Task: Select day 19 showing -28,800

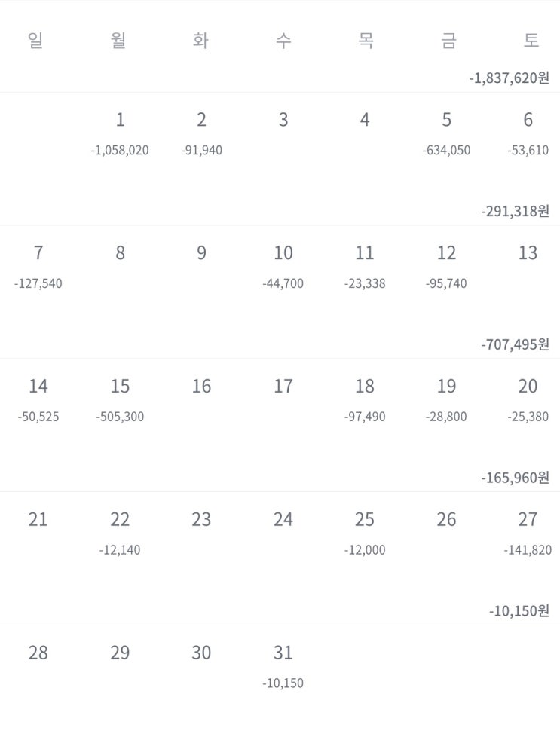Action: 446,400
